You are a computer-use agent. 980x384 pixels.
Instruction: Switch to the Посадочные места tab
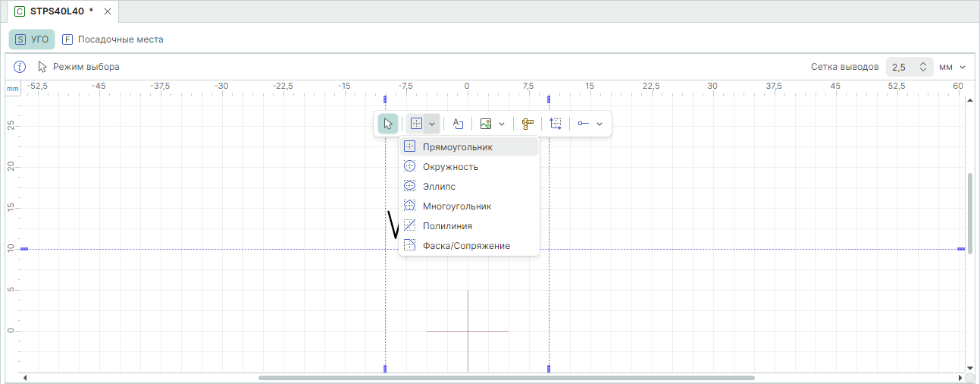click(x=112, y=39)
